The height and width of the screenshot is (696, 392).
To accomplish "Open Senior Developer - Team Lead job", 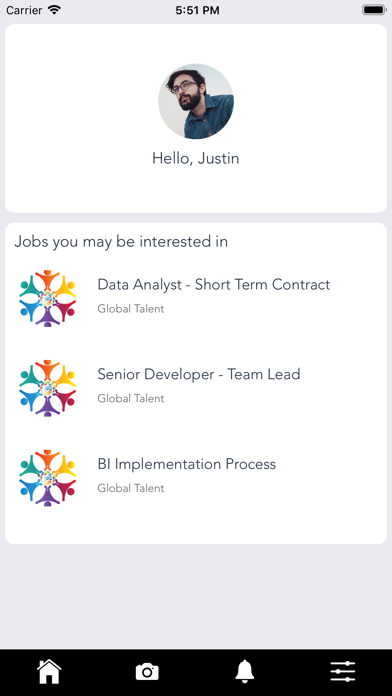I will 199,374.
